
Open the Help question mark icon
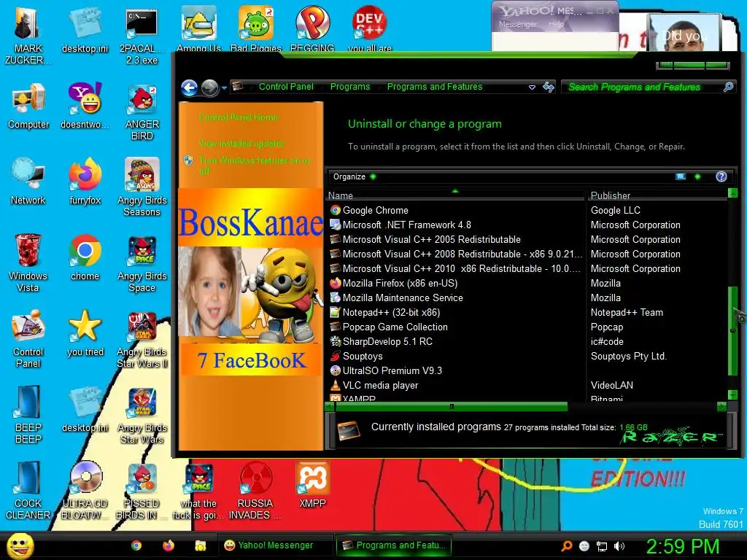pyautogui.click(x=721, y=176)
